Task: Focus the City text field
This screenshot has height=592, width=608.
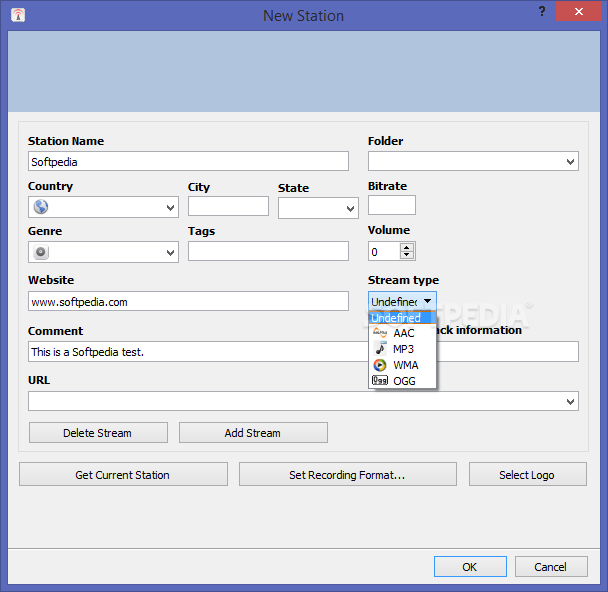Action: coord(228,206)
